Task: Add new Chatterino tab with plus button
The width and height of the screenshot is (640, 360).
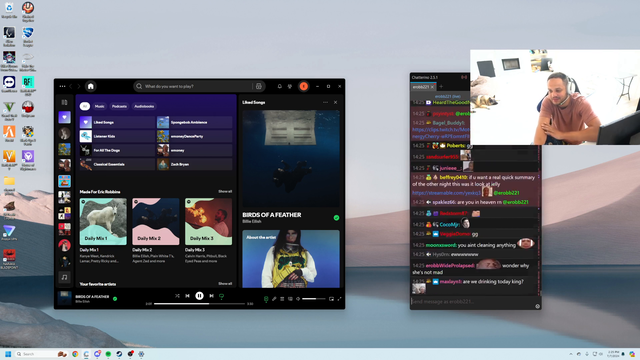Action: tap(441, 87)
